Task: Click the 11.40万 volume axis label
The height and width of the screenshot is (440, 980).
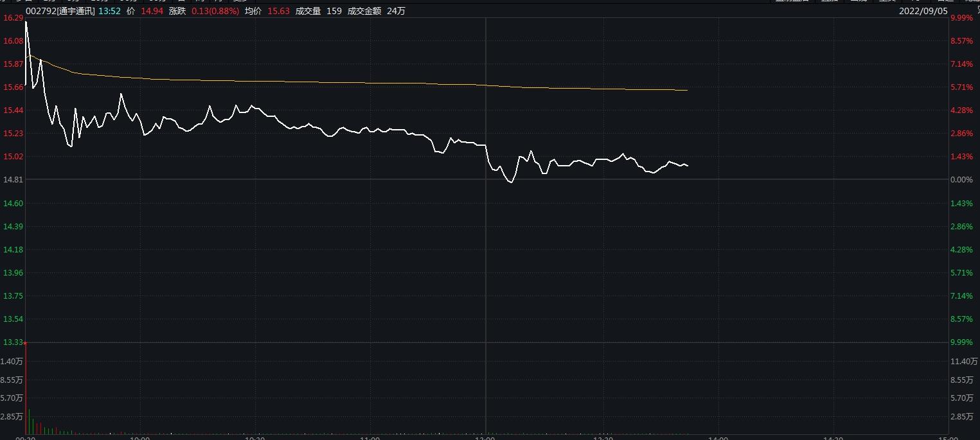Action: [964, 362]
